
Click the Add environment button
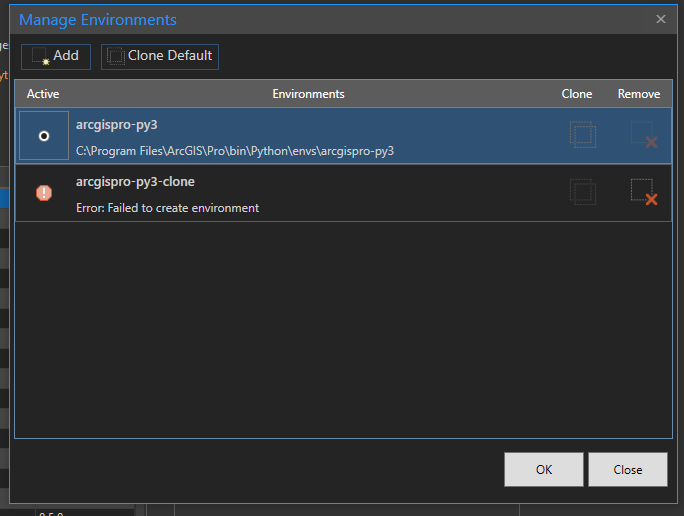click(x=56, y=57)
